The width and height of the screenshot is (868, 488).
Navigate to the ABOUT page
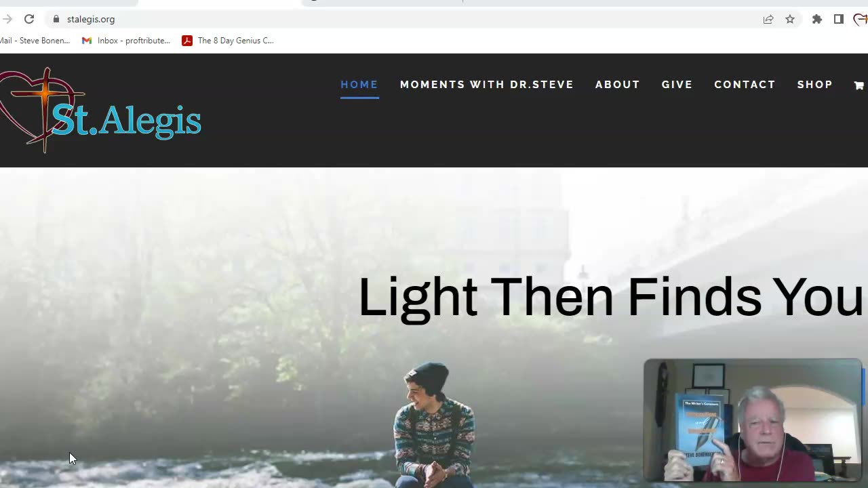tap(618, 85)
